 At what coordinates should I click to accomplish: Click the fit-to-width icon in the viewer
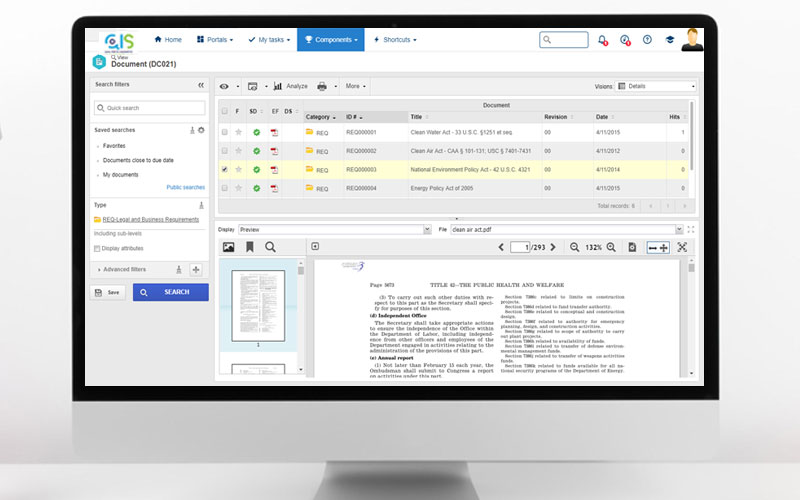tap(657, 247)
